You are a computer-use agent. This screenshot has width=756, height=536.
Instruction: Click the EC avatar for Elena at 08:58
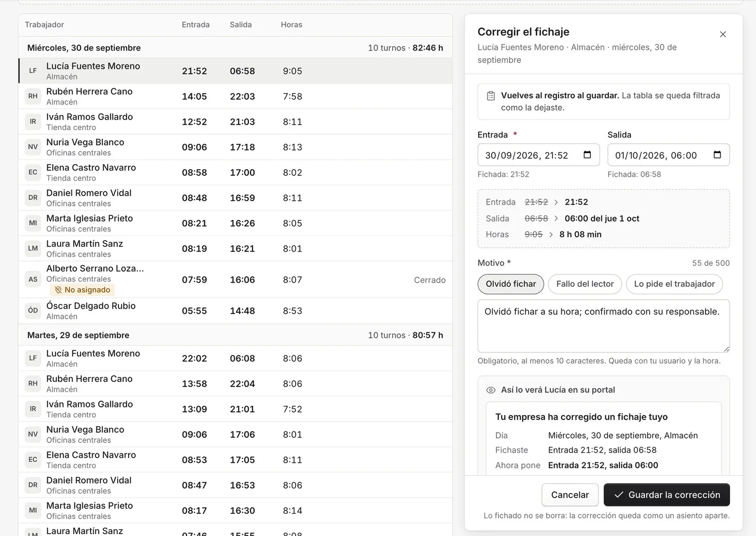click(33, 173)
